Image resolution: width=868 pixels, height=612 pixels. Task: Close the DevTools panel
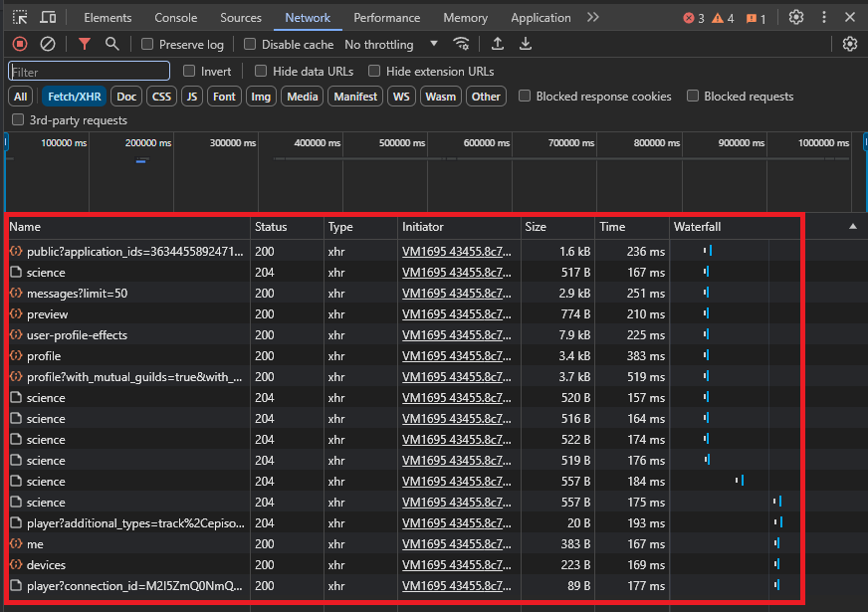(x=850, y=18)
